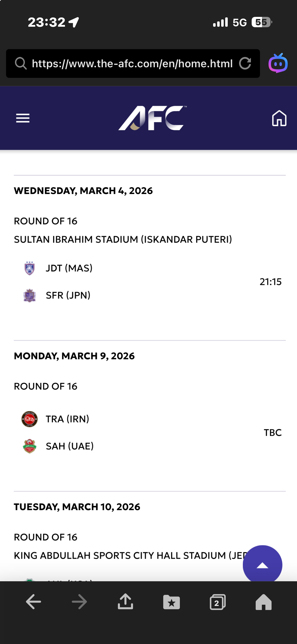The height and width of the screenshot is (644, 297).
Task: Open the browser assistant robot icon
Action: click(278, 63)
